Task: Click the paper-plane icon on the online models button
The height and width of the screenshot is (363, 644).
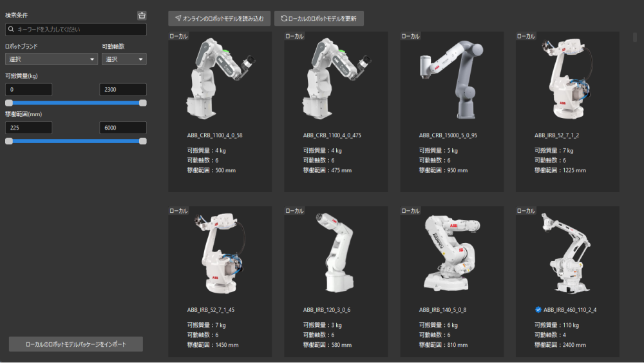Action: tap(178, 18)
